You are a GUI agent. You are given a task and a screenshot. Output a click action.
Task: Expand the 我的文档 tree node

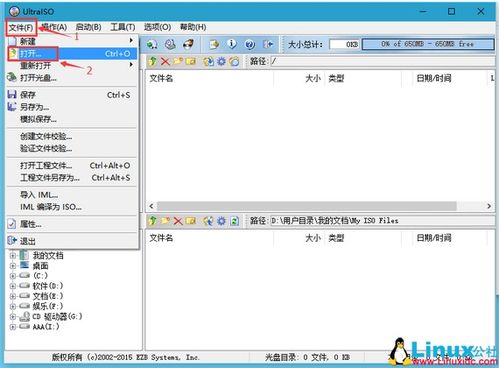click(x=13, y=256)
